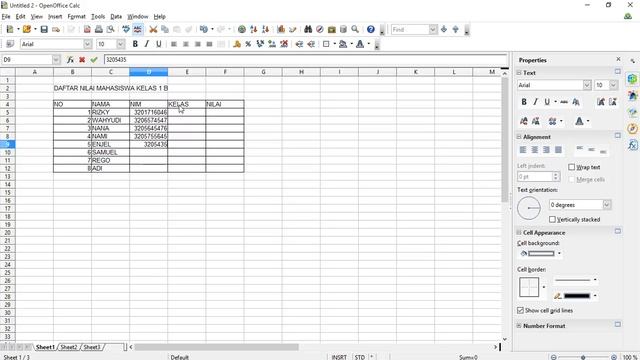Open the Insert menu
This screenshot has height=360, width=640.
pyautogui.click(x=55, y=17)
